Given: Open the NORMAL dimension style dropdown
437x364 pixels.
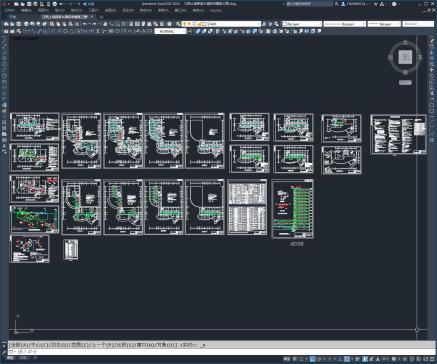Looking at the screenshot, I should (170, 31).
